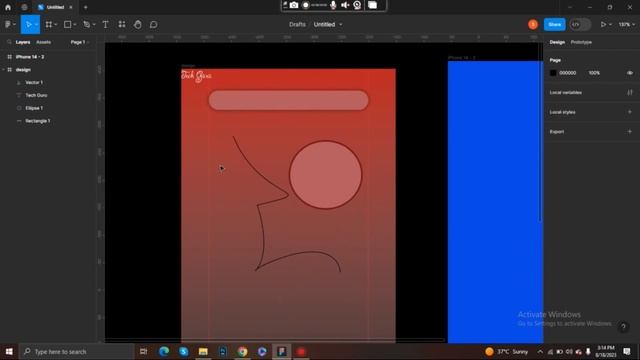Go to the Figma home icon

(x=8, y=7)
